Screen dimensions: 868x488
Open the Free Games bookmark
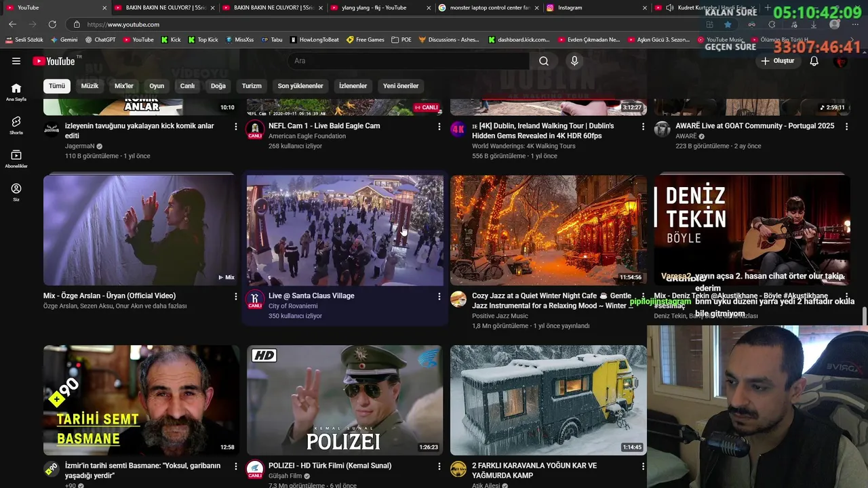click(365, 39)
